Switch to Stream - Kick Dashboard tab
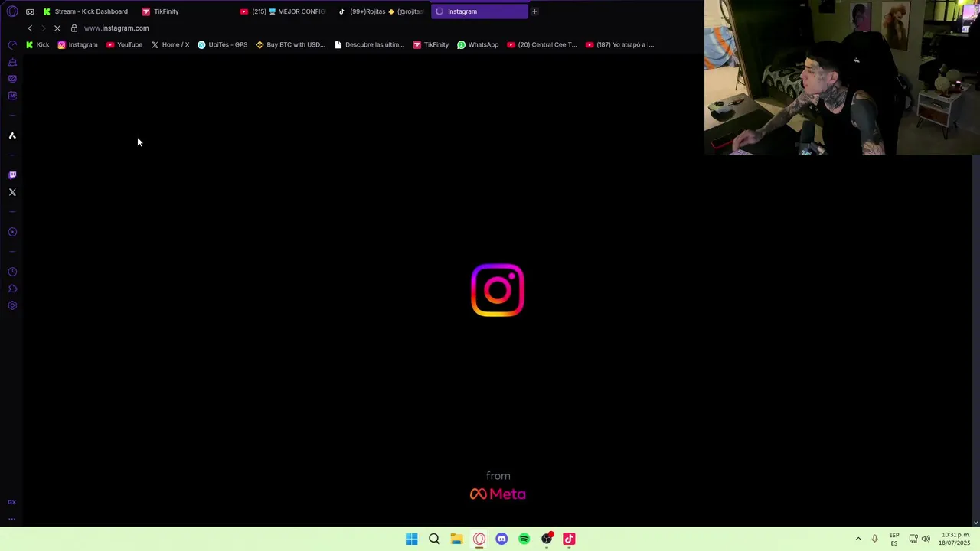Screen dimensions: 980x551 click(86, 11)
